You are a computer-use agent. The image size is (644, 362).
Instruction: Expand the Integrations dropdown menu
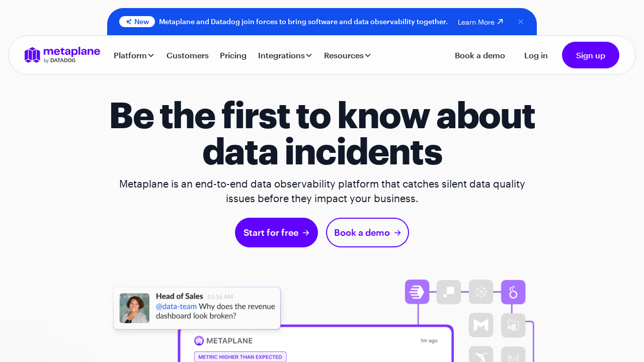pos(285,55)
